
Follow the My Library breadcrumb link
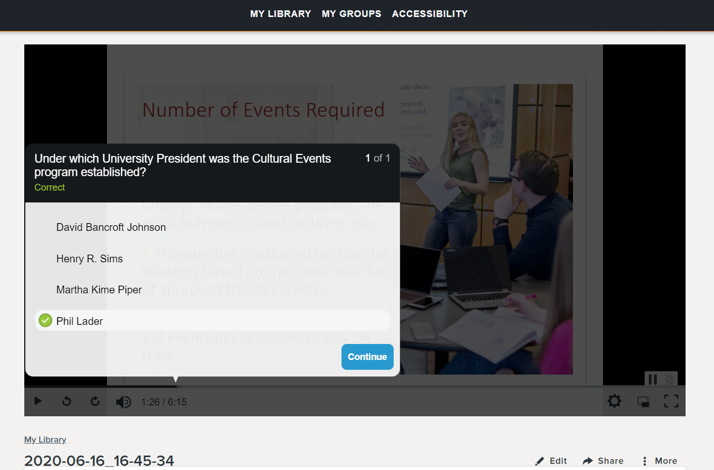[x=45, y=439]
